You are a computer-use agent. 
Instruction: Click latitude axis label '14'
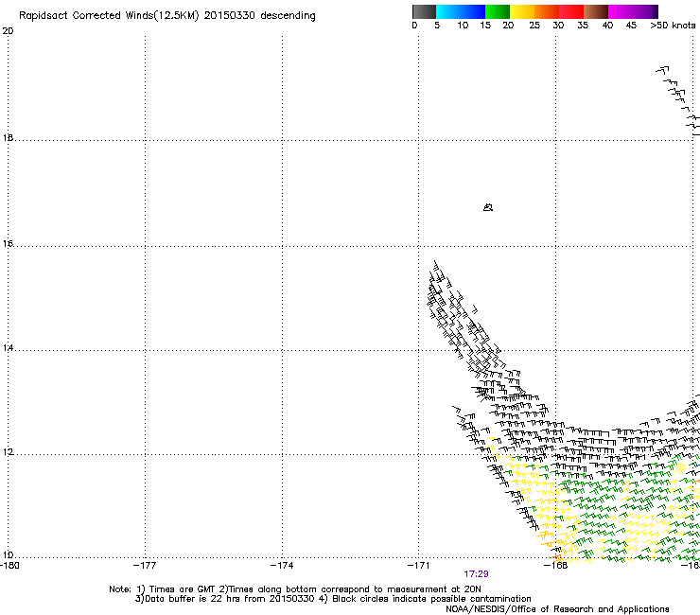point(8,348)
